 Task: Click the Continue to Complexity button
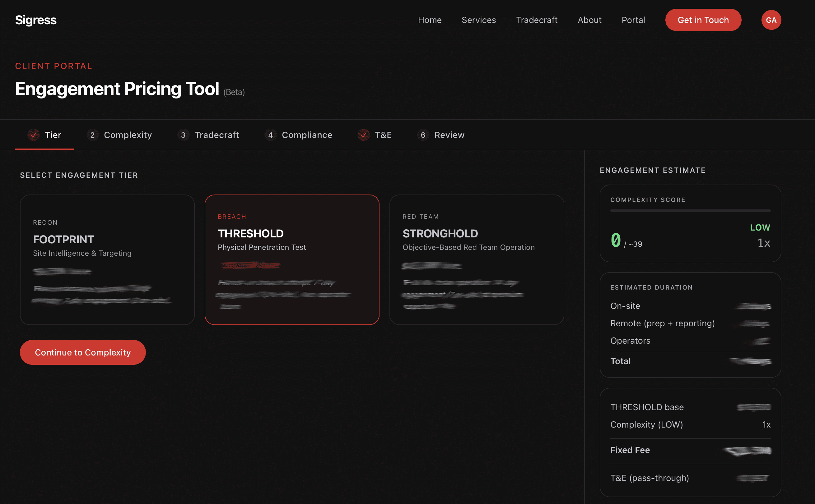point(82,352)
